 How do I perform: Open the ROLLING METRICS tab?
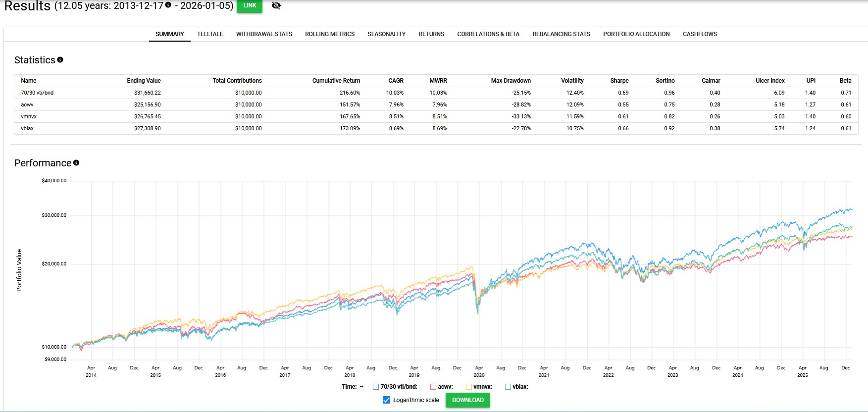(330, 34)
